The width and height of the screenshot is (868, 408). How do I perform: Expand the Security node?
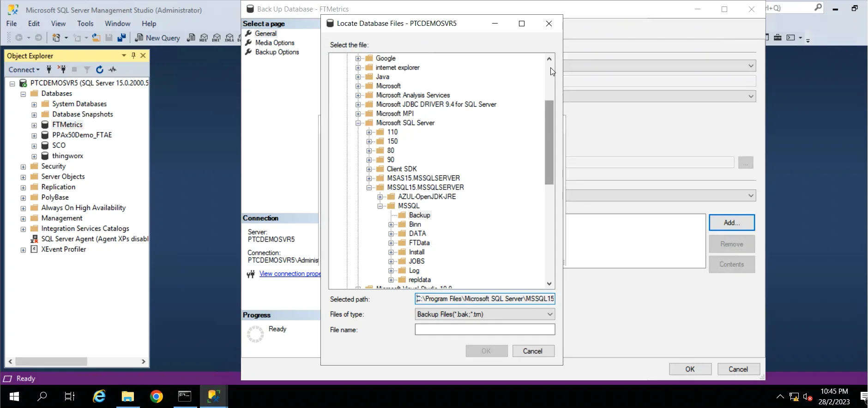click(x=23, y=167)
